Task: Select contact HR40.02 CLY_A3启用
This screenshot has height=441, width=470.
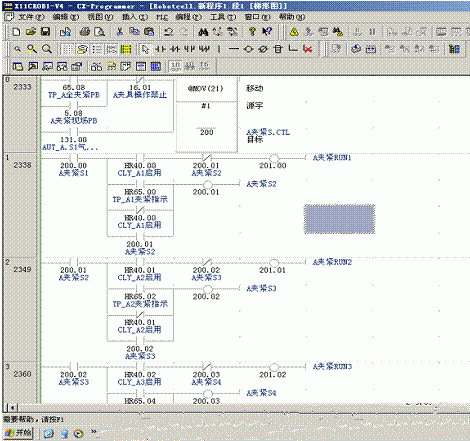Action: tap(140, 375)
